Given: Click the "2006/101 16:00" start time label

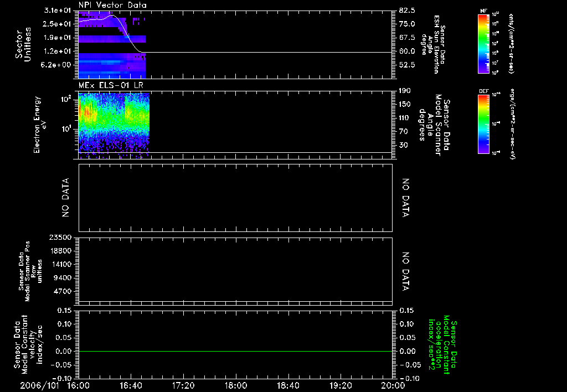Looking at the screenshot, I should point(55,385).
